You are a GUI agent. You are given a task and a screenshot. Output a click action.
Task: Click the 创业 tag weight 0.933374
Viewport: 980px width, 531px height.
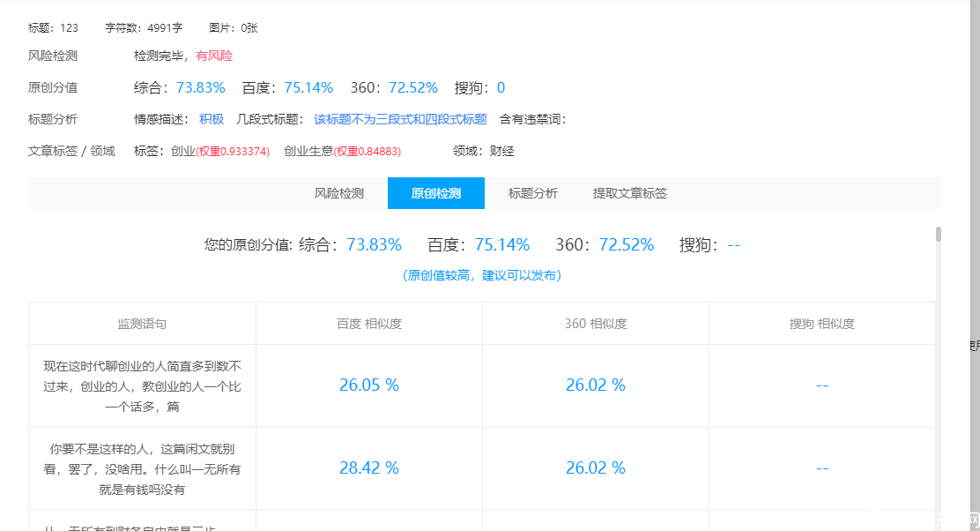(x=234, y=152)
